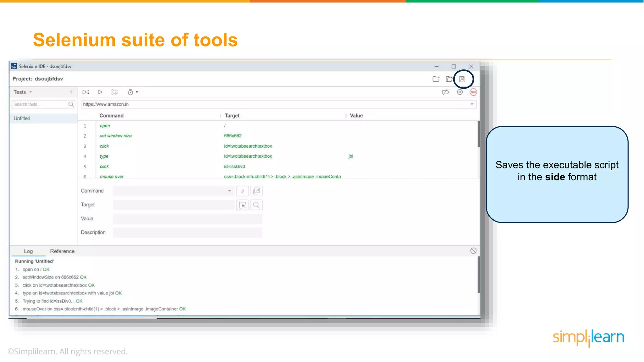Screen dimensions: 644x362
Task: Click the command table vertical scrollbar
Action: click(x=479, y=134)
